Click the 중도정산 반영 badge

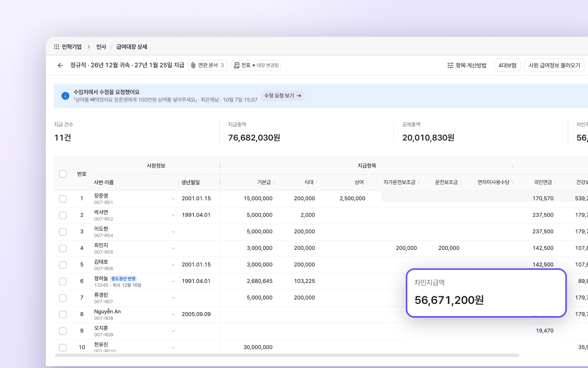click(123, 278)
